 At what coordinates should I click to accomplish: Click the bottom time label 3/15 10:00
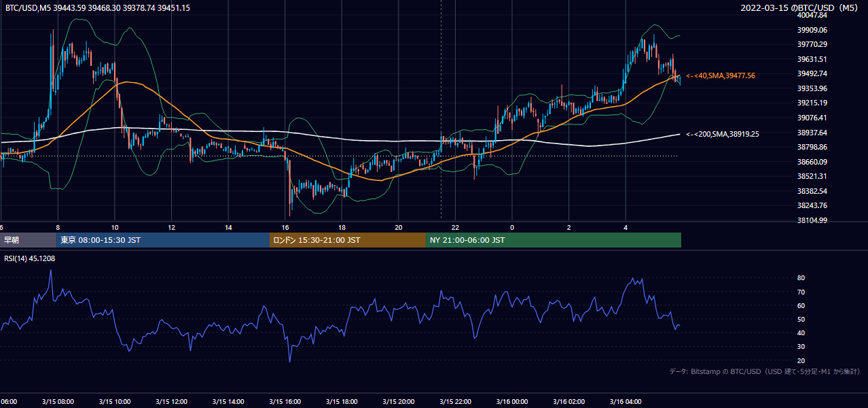click(x=115, y=402)
